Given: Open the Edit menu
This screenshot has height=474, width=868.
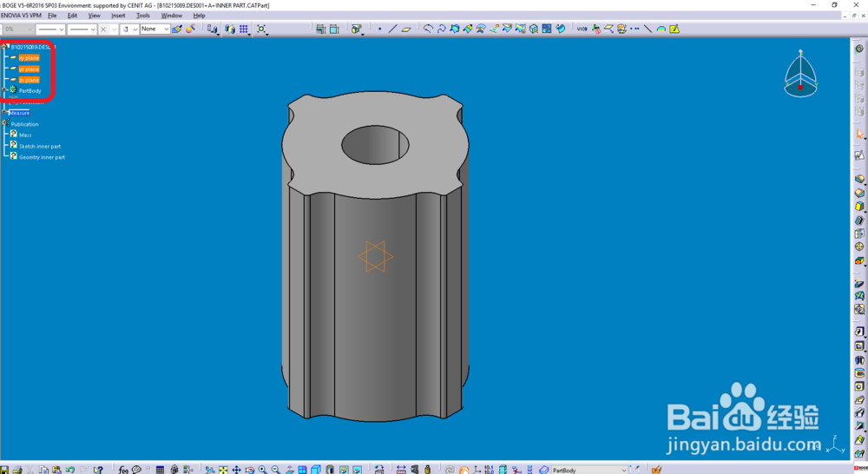Looking at the screenshot, I should [73, 16].
